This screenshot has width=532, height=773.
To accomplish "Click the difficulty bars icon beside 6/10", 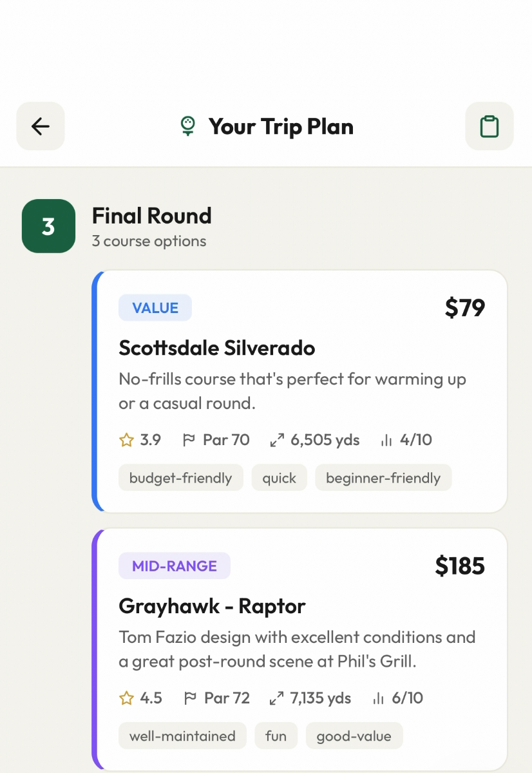I will click(x=379, y=698).
